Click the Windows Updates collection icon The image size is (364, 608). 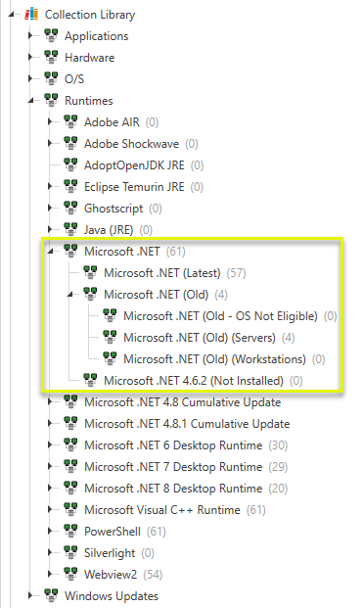(51, 595)
